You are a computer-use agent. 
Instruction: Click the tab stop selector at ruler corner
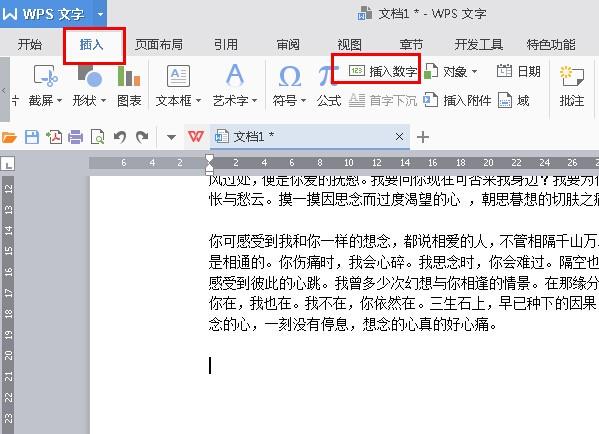pos(8,164)
